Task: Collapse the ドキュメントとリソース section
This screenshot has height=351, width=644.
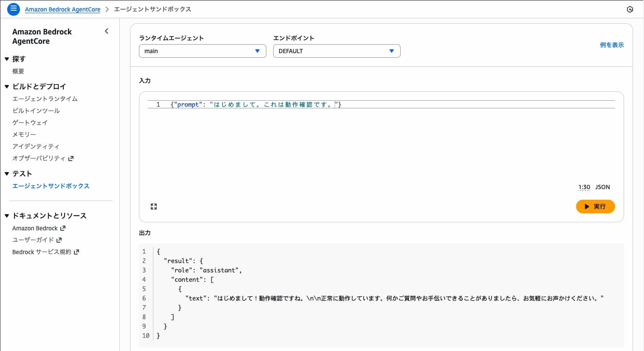Action: pyautogui.click(x=7, y=216)
